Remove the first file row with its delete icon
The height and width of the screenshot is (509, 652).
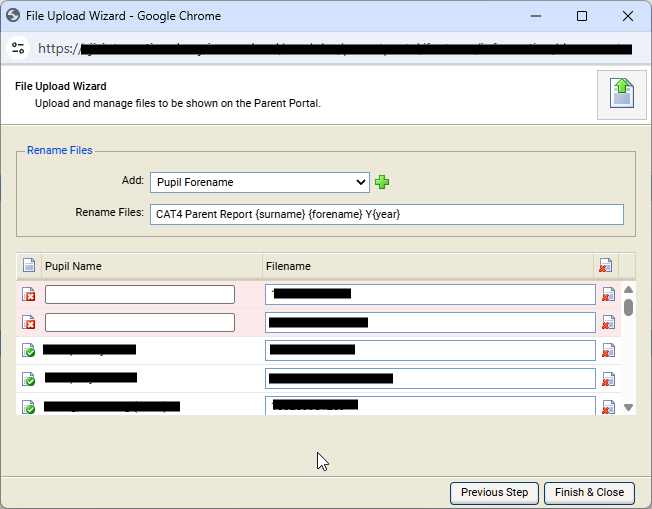coord(608,294)
